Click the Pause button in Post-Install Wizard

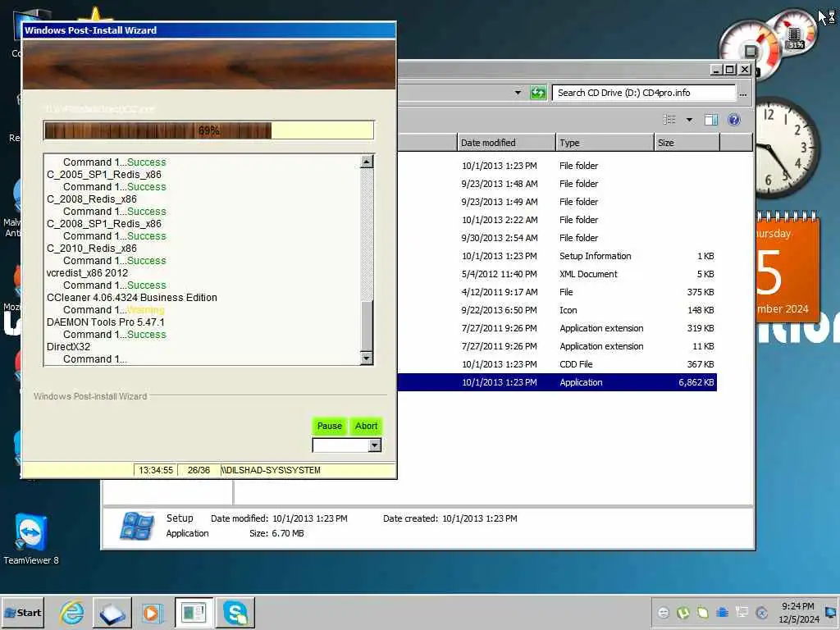(329, 426)
